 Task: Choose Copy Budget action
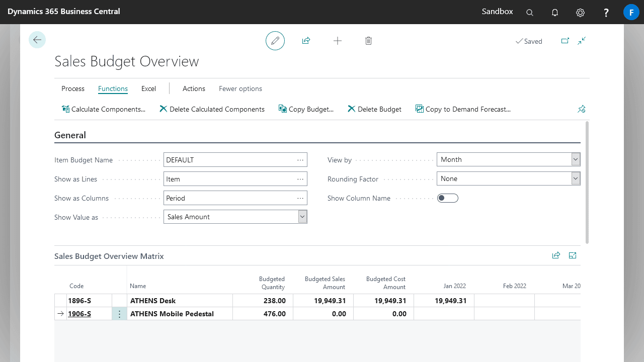(x=306, y=109)
